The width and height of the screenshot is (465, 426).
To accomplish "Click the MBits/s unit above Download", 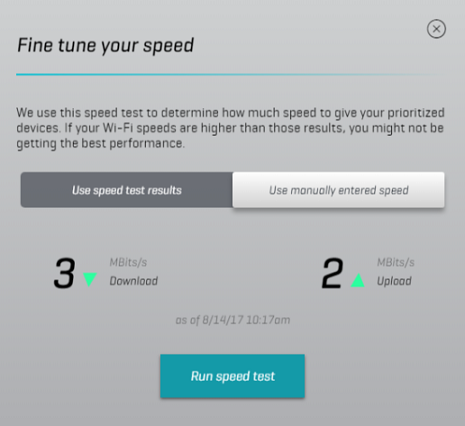I will coord(128,263).
